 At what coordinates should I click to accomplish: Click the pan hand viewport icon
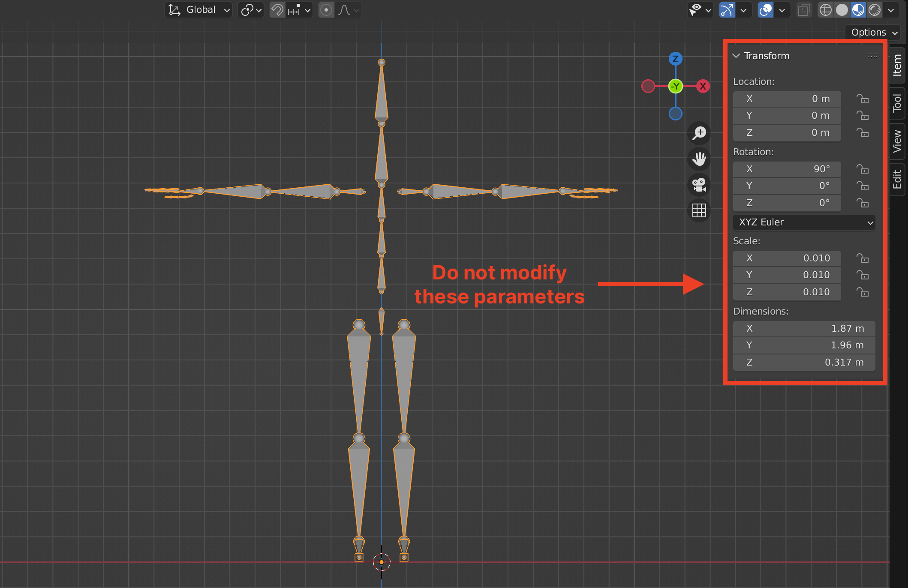699,159
